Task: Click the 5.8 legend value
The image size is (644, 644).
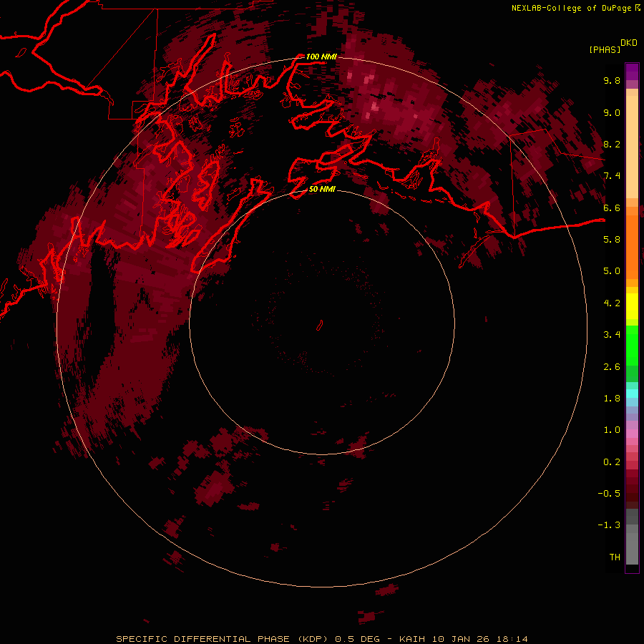Action: point(612,240)
